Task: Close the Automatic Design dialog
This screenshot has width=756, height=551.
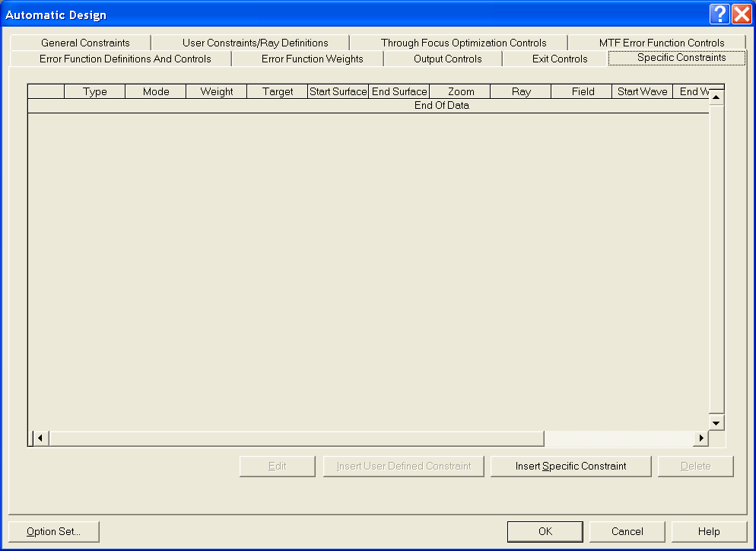Action: [x=742, y=14]
